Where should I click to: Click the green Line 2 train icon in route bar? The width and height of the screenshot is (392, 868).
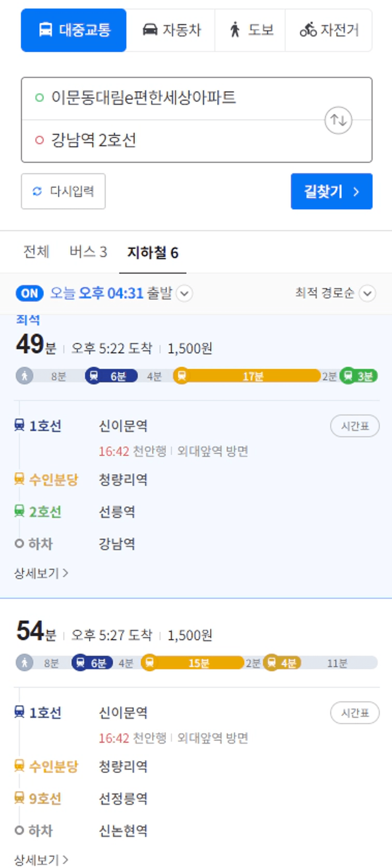(348, 376)
